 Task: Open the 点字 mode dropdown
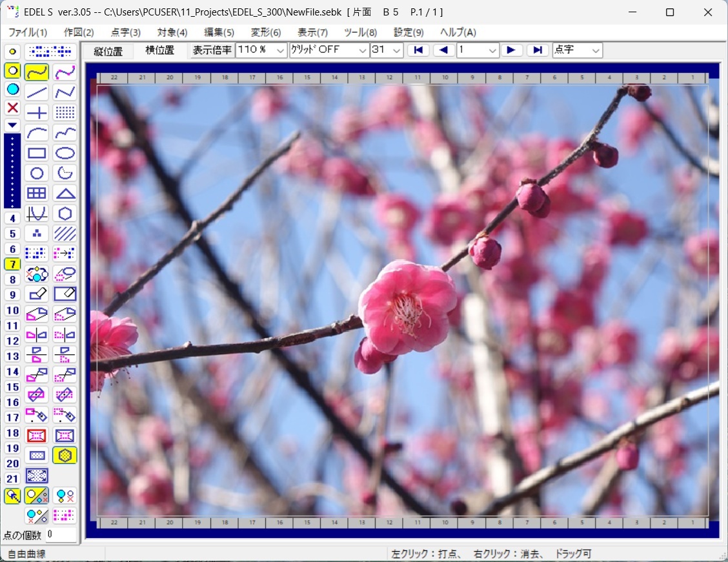pyautogui.click(x=577, y=50)
